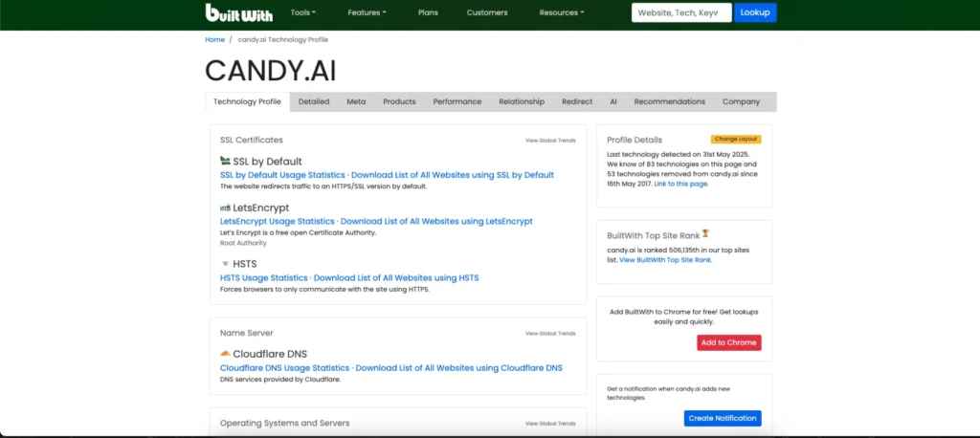Click the Home breadcrumb link

point(215,39)
